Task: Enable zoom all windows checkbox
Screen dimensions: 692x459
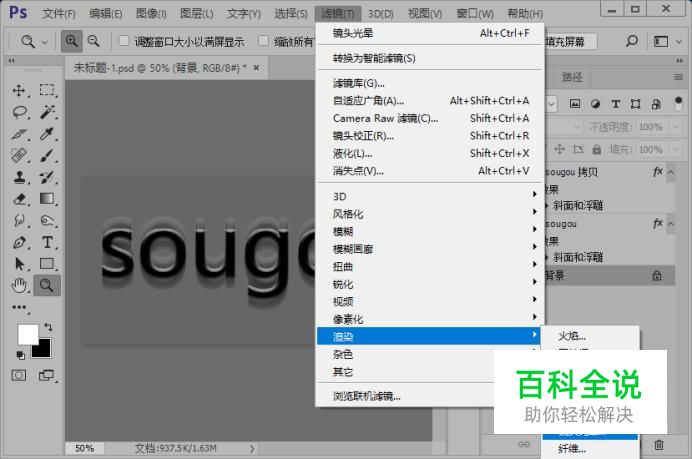Action: (x=263, y=41)
